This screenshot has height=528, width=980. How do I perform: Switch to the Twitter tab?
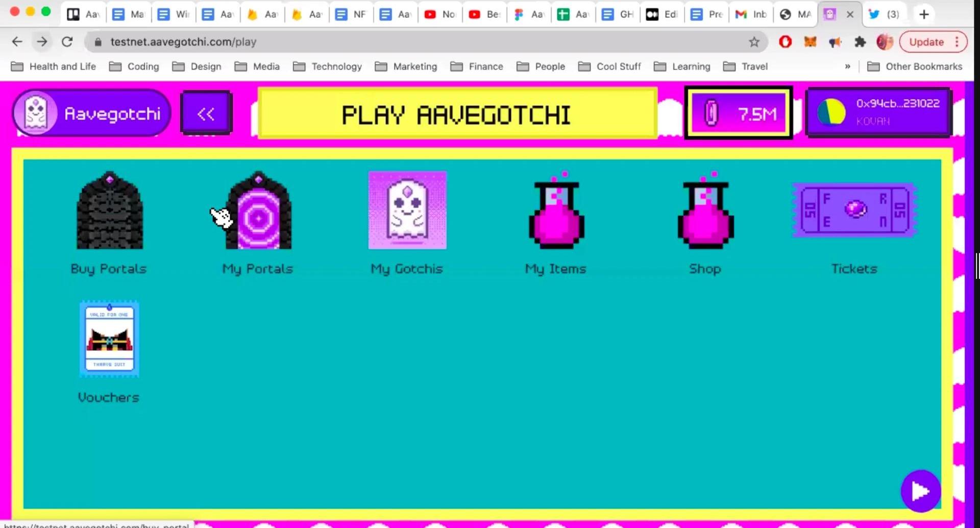[885, 14]
